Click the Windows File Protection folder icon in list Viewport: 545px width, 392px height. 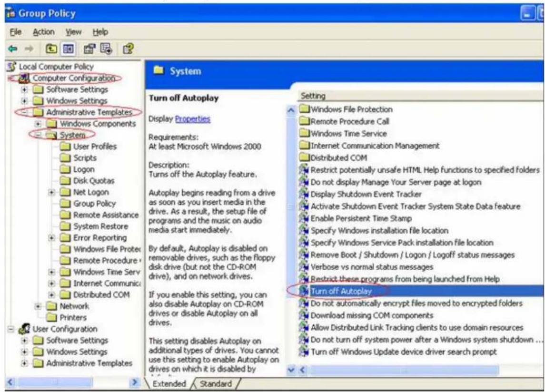(305, 109)
